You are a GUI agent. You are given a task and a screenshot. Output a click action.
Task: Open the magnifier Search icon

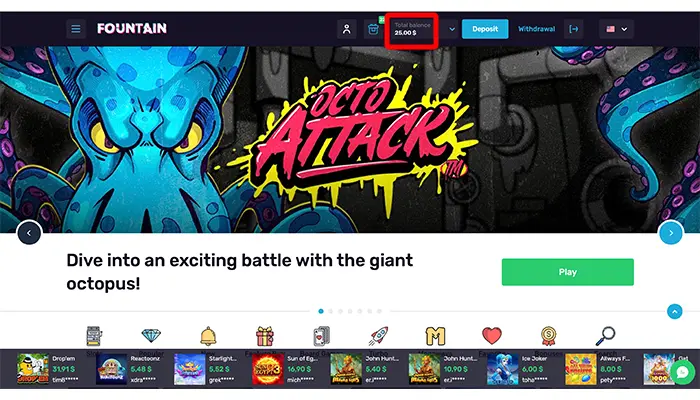tap(605, 336)
